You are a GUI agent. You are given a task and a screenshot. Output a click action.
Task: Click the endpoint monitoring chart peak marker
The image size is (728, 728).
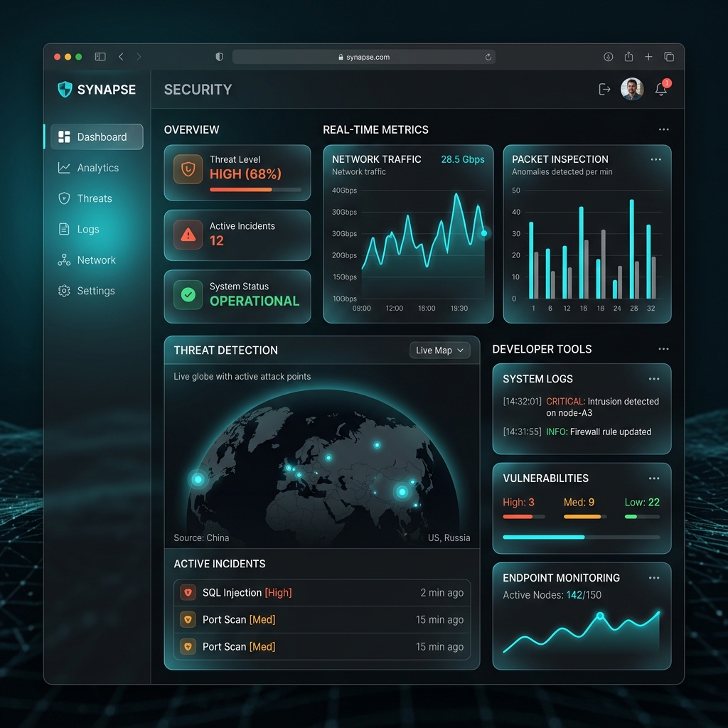coord(600,616)
